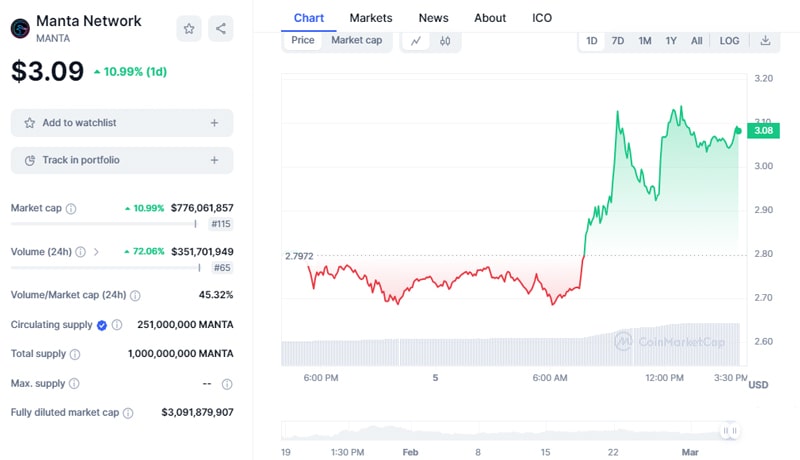Click the 12:00 PM time axis label
This screenshot has height=460, width=800.
[x=664, y=378]
